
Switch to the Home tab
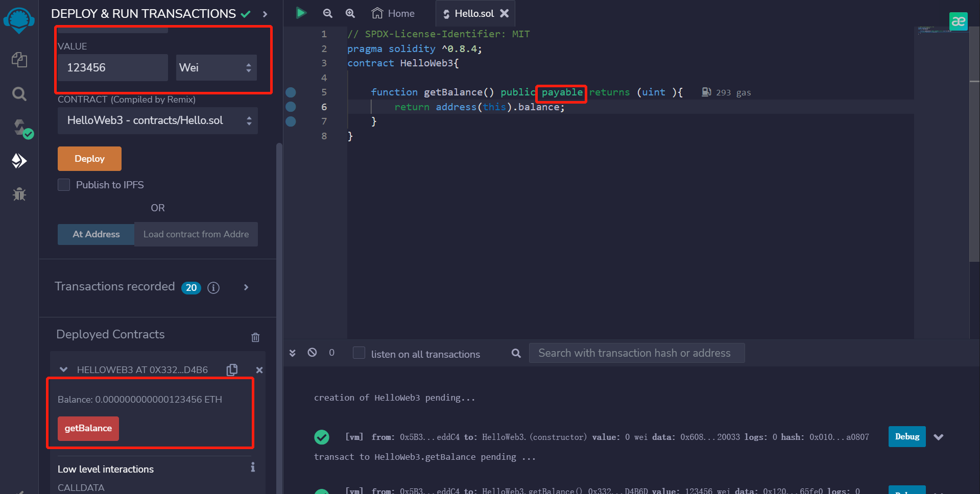tap(393, 13)
